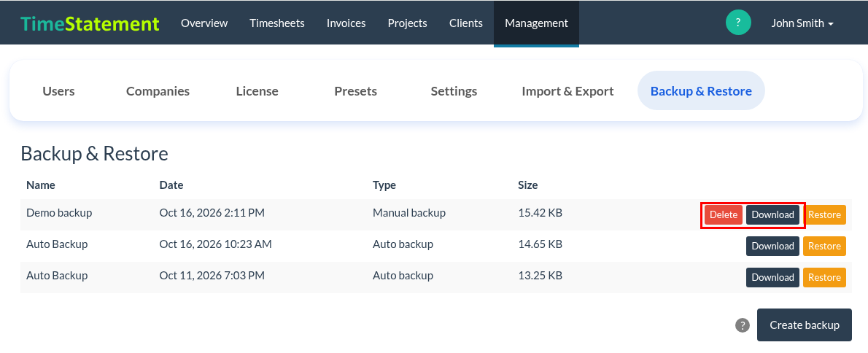Click the gray help icon beside Create backup
The image size is (868, 353).
[743, 325]
